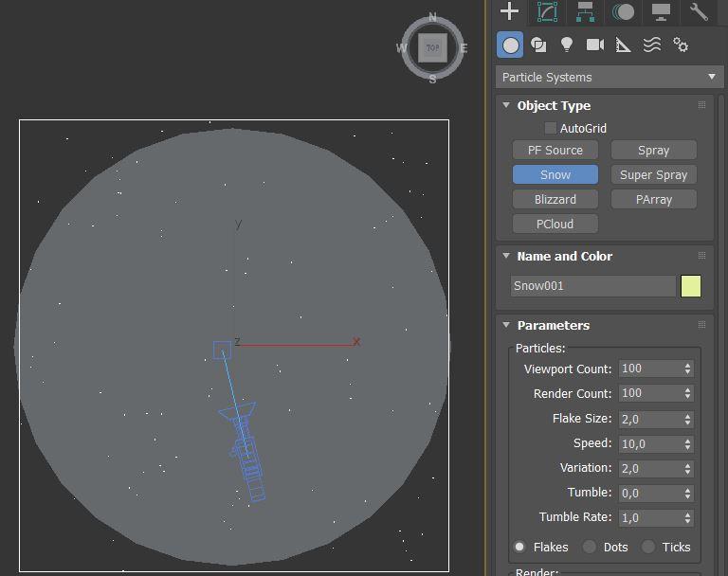The height and width of the screenshot is (576, 728).
Task: Click the ViewCube S compass marker
Action: [432, 80]
